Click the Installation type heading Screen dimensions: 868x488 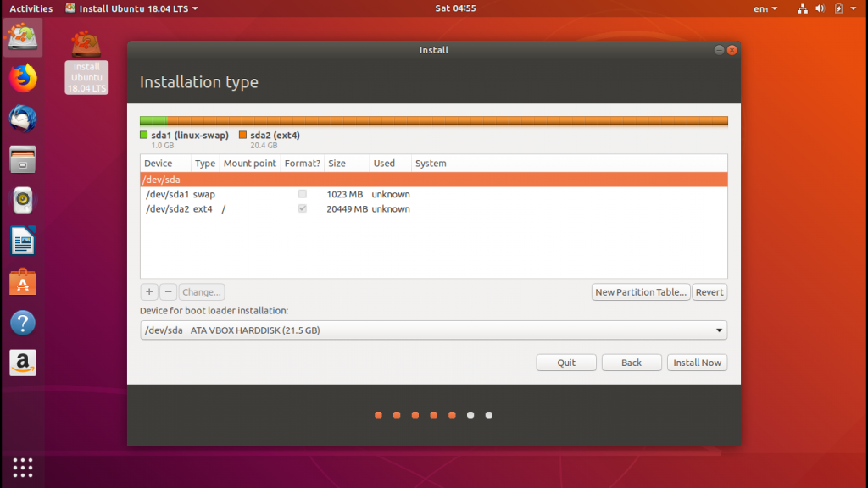pos(198,82)
